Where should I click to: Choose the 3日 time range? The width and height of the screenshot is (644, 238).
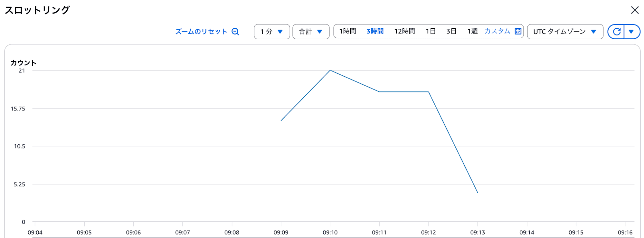click(451, 31)
